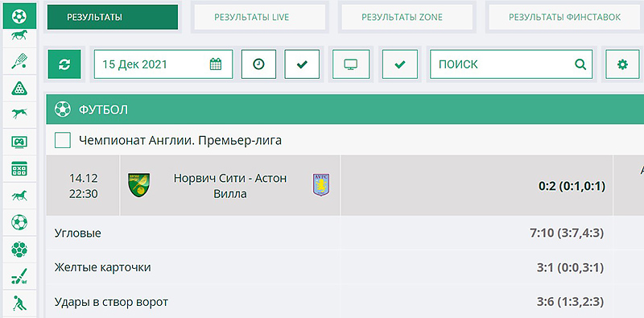Open the РЕЗУЛЬТАТЫ ZONE tab
Viewport: 644px width, 318px height.
click(407, 17)
